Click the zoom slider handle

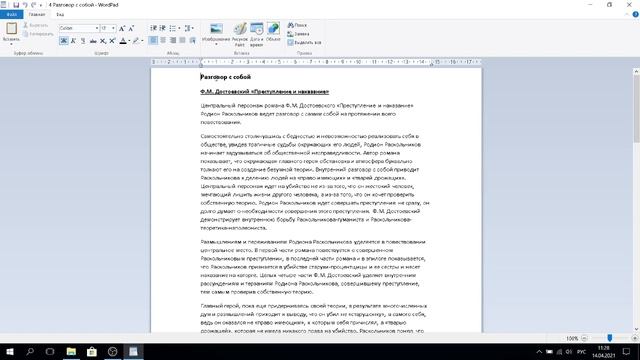609,338
